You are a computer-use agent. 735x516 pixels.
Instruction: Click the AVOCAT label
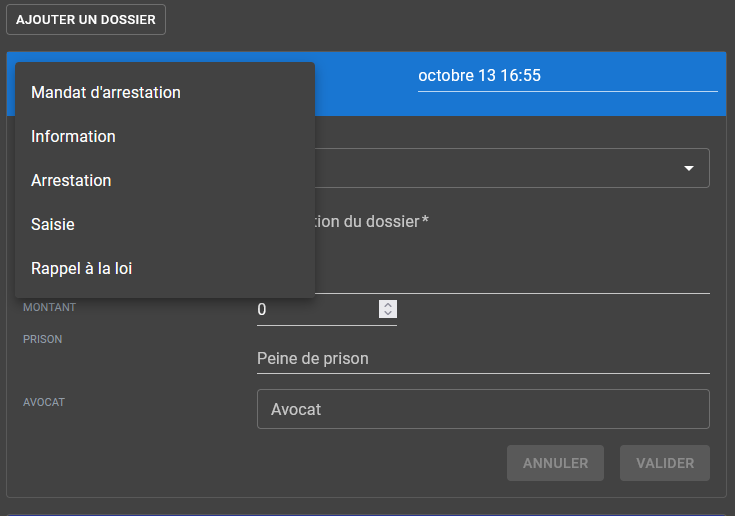tap(44, 402)
